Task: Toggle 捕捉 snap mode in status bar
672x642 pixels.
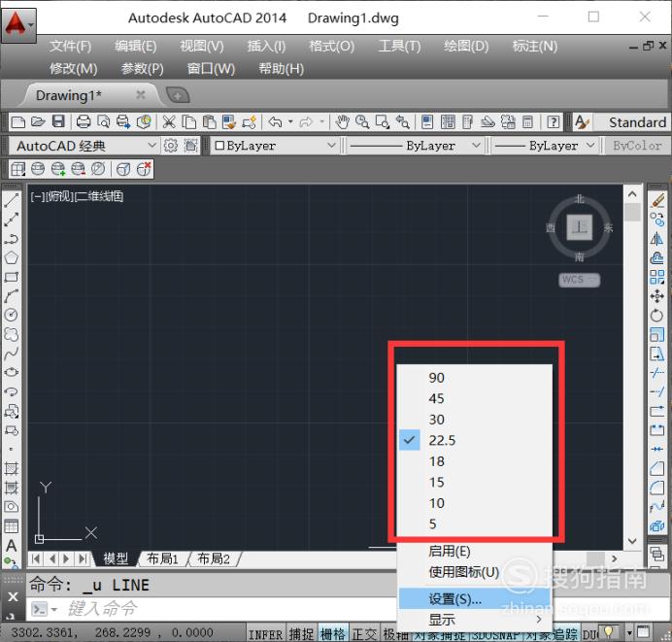Action: click(x=302, y=634)
